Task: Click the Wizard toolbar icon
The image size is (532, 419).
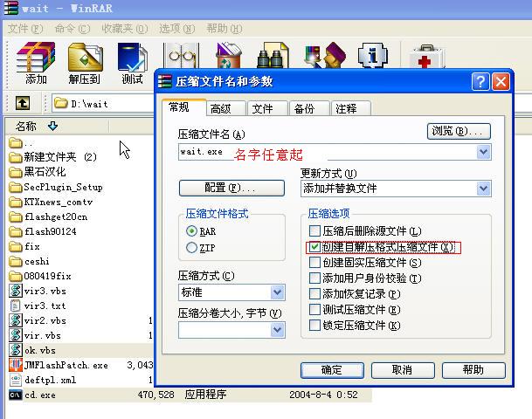Action: [x=325, y=55]
